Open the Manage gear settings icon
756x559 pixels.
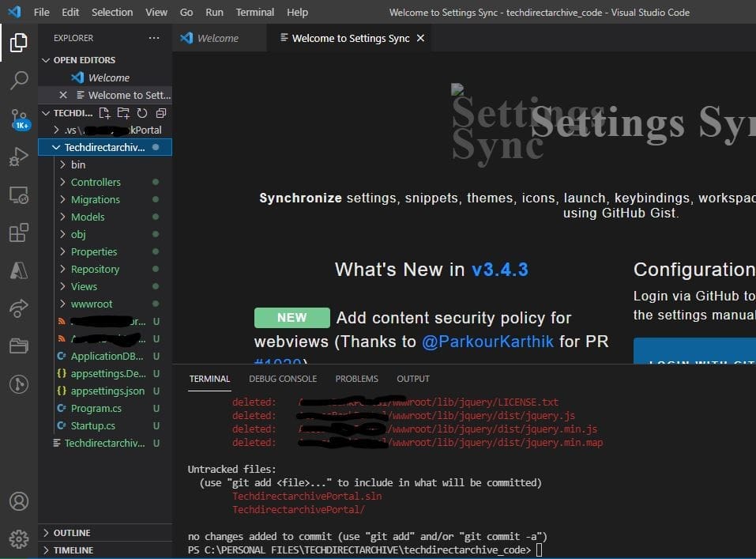point(19,539)
